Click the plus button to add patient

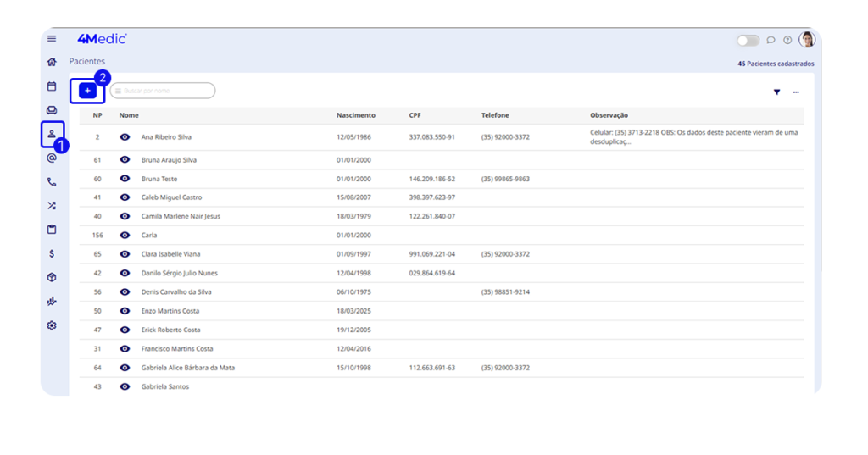click(87, 91)
